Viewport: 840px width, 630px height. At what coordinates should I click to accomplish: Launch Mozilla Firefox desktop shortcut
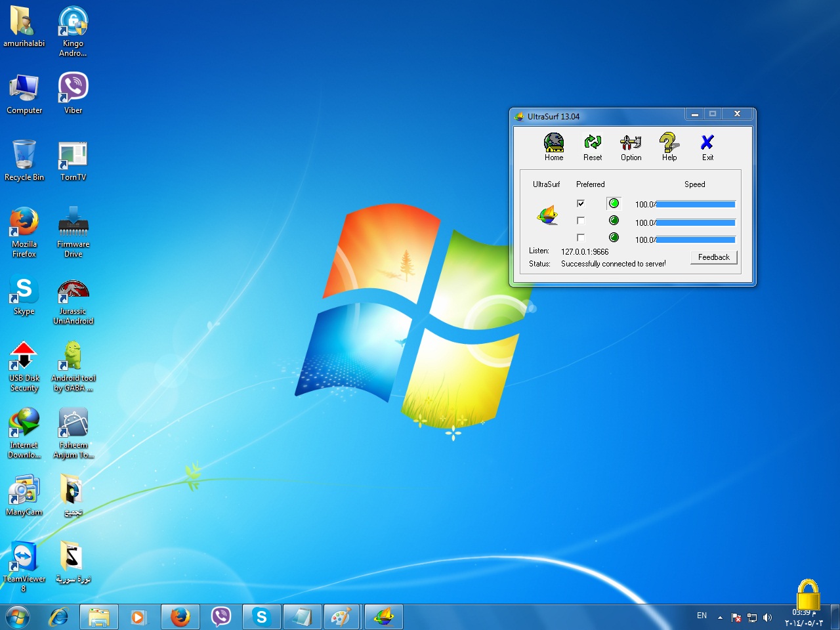click(x=24, y=232)
